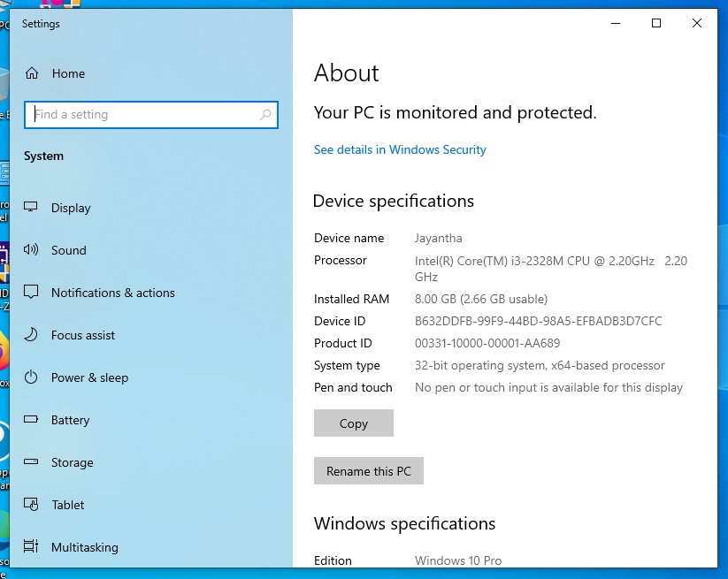Select Multitasking settings label
Viewport: 728px width, 579px height.
(x=85, y=547)
